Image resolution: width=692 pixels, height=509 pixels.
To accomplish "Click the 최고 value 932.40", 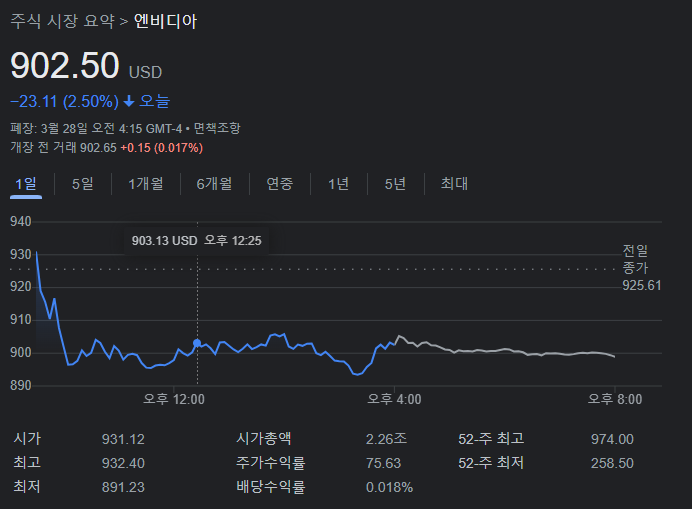I will 123,463.
